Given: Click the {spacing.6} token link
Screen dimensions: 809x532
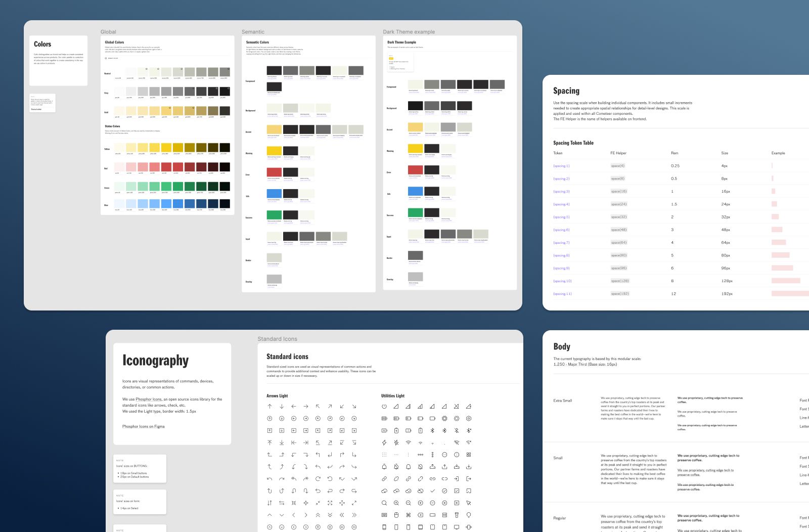Looking at the screenshot, I should pos(561,230).
